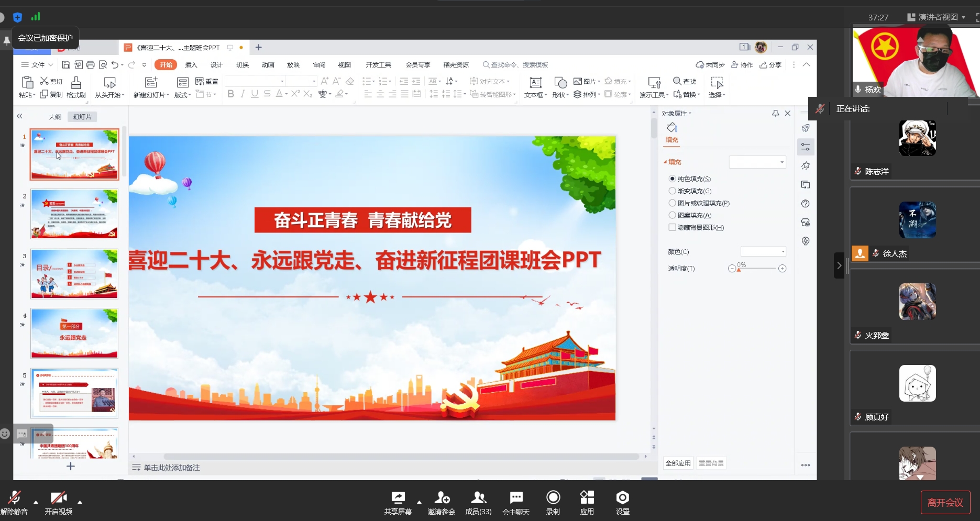This screenshot has height=521, width=980.
Task: Undo the last action
Action: click(x=115, y=65)
